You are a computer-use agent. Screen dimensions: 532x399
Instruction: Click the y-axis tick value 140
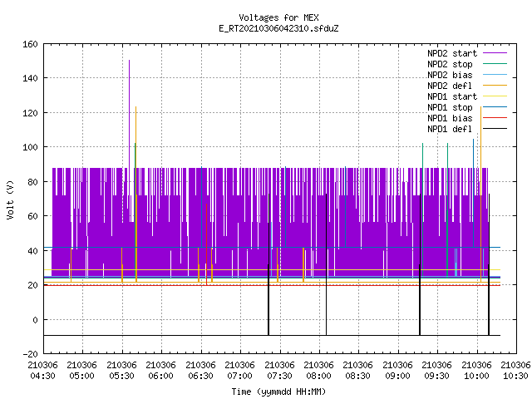point(30,78)
